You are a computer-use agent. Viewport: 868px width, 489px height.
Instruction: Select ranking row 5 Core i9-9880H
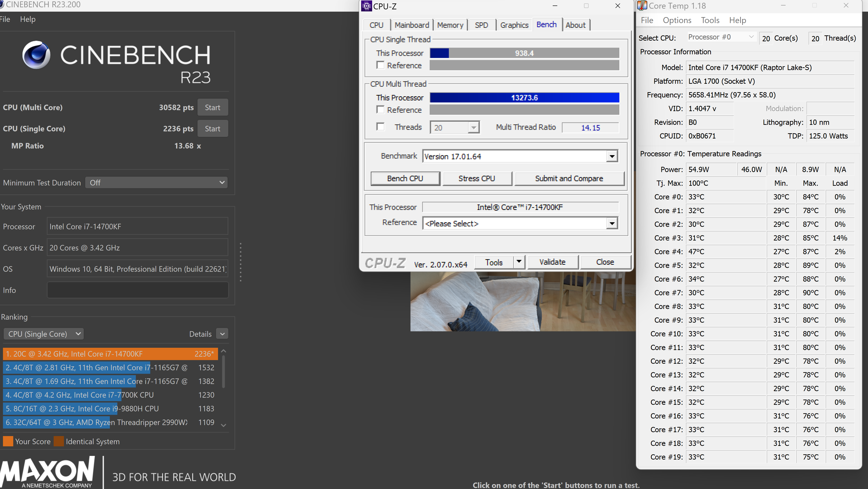[x=110, y=408]
